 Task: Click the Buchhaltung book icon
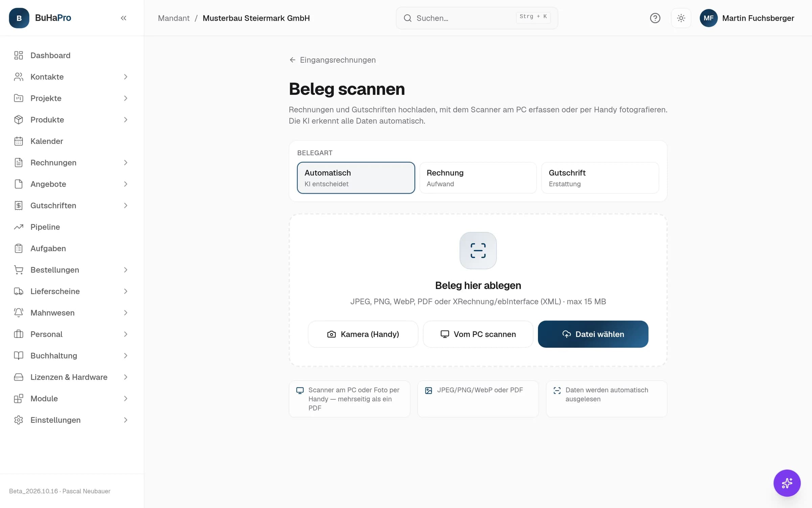click(19, 356)
